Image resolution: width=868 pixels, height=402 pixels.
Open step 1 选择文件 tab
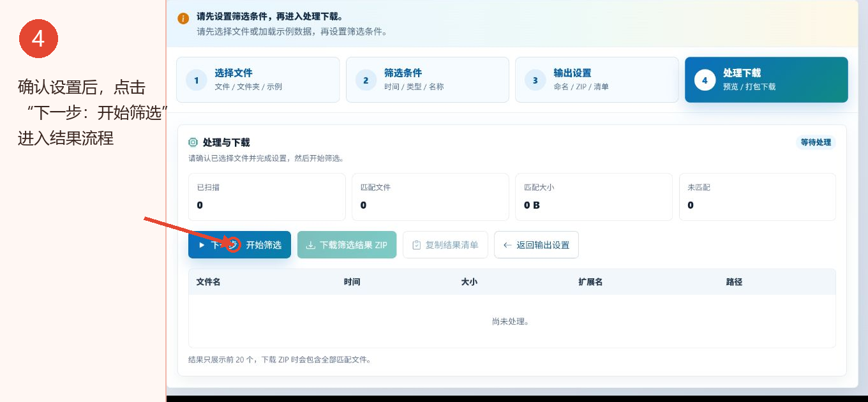pyautogui.click(x=258, y=80)
